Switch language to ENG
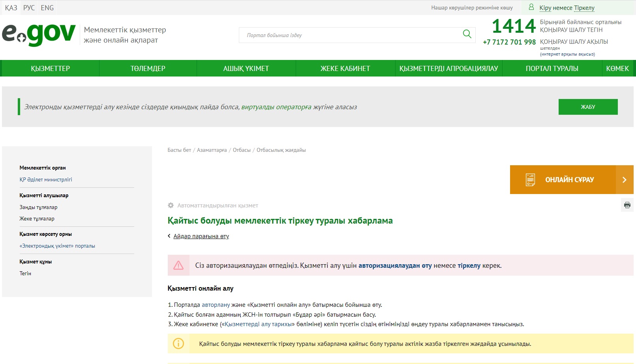Viewport: 636px width, 364px height. (47, 8)
